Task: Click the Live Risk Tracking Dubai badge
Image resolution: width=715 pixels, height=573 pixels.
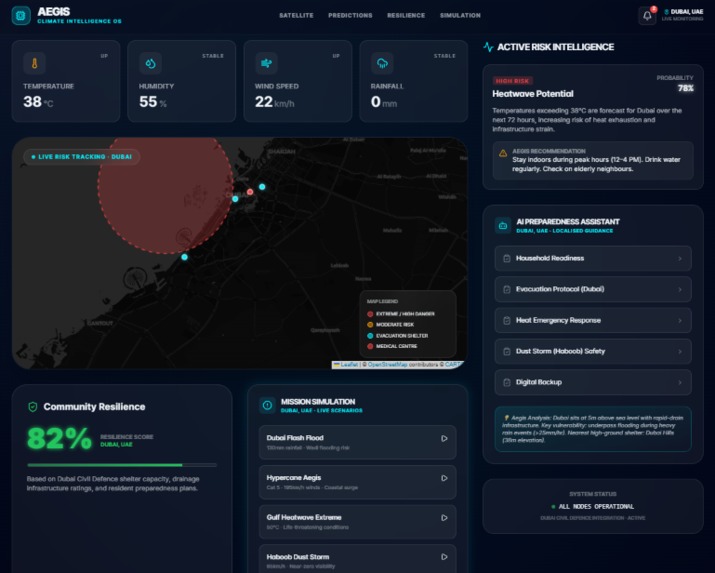Action: [x=82, y=157]
